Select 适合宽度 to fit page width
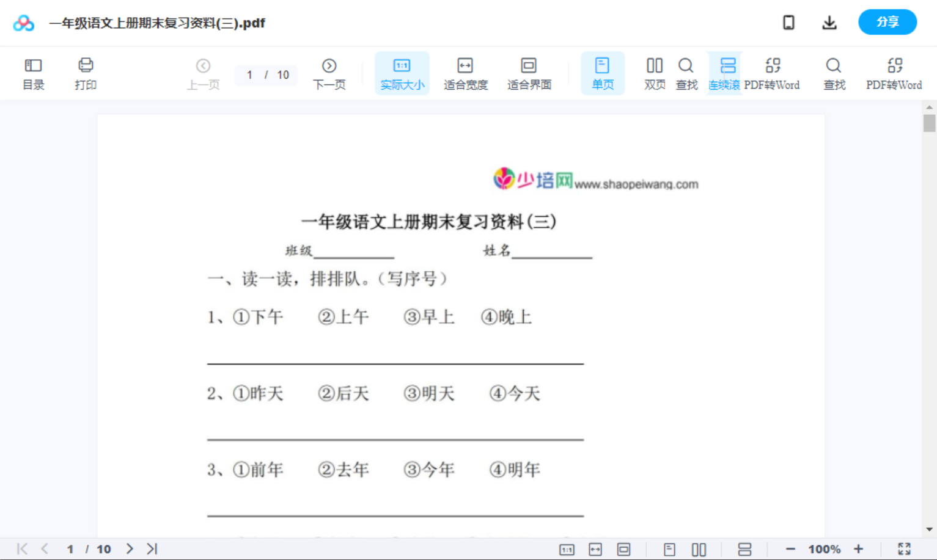 (x=465, y=73)
